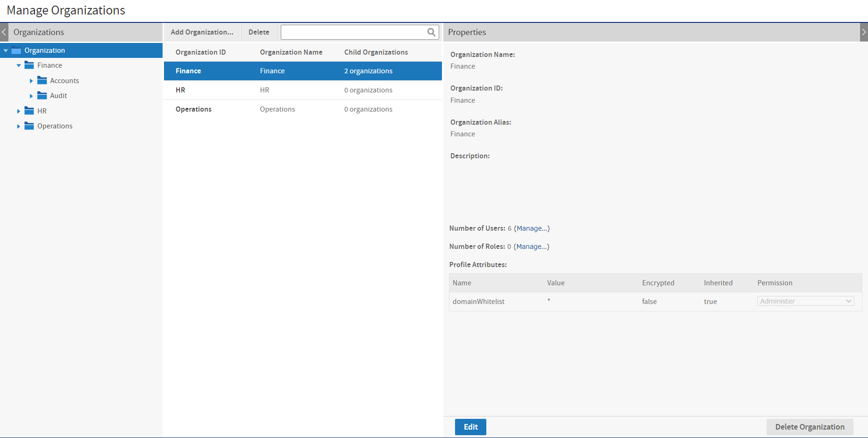
Task: Collapse the Finance tree node
Action: tap(19, 65)
